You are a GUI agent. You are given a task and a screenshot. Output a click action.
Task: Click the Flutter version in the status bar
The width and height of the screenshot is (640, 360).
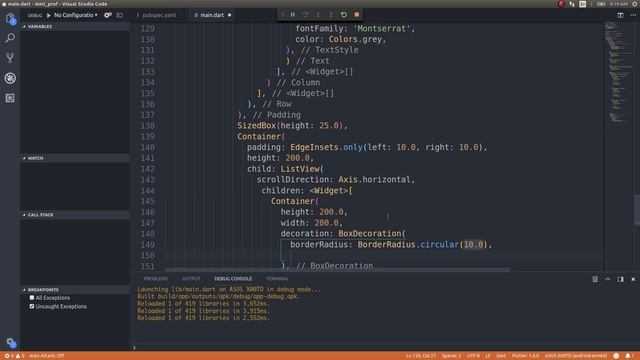[x=525, y=356]
